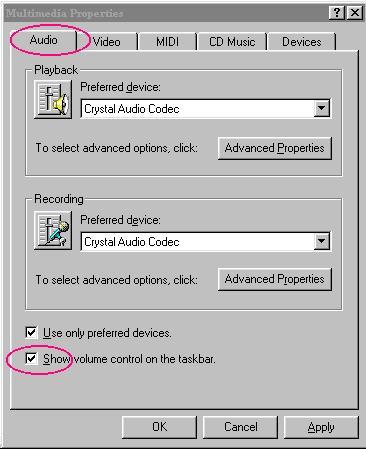Click the Apply button

tap(321, 427)
